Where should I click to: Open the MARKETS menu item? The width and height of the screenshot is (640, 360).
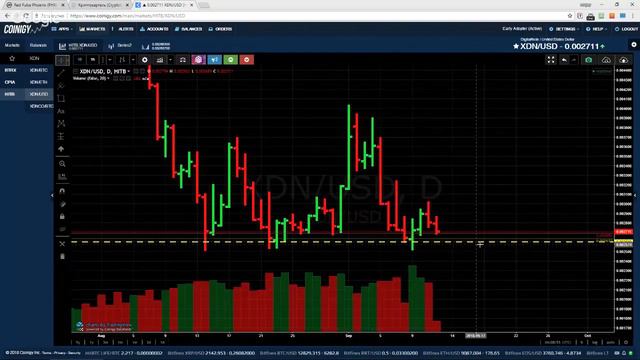[x=93, y=29]
